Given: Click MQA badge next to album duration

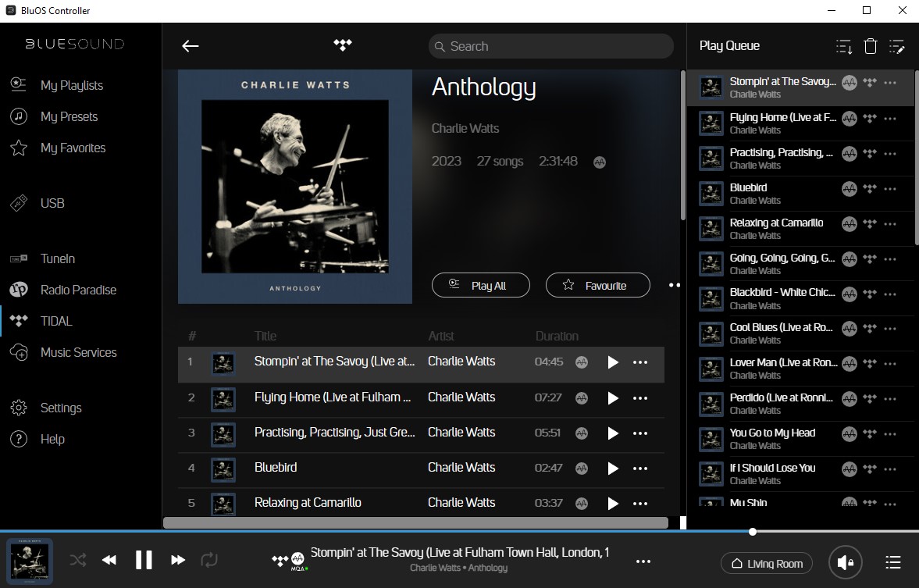Looking at the screenshot, I should 599,162.
